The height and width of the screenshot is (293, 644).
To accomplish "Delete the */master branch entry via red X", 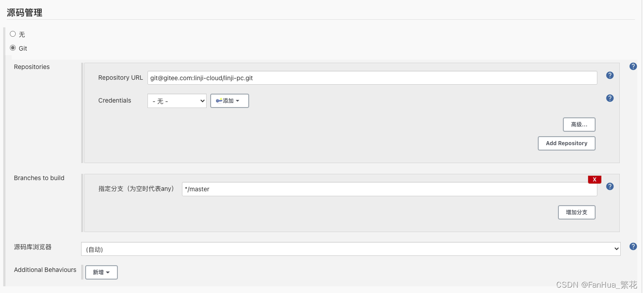I will [x=594, y=179].
